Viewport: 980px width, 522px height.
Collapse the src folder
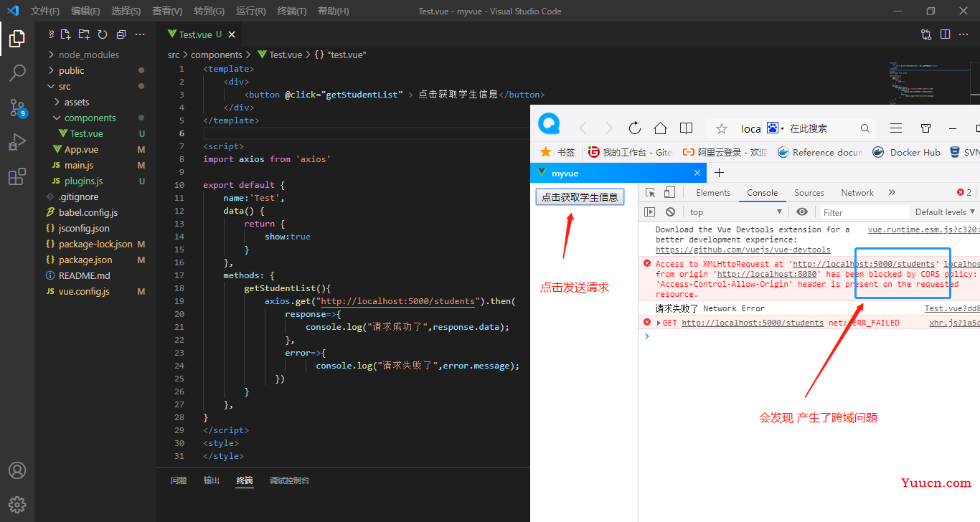click(x=51, y=86)
